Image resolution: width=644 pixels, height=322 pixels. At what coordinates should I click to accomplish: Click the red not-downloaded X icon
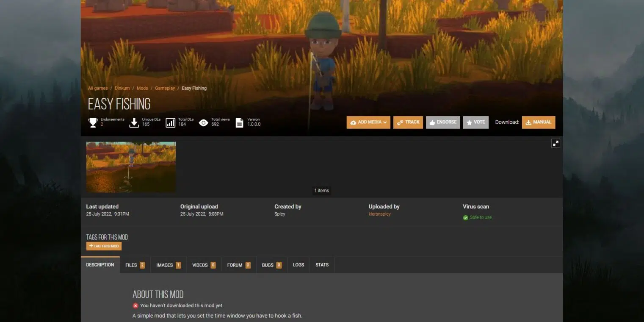tap(135, 305)
